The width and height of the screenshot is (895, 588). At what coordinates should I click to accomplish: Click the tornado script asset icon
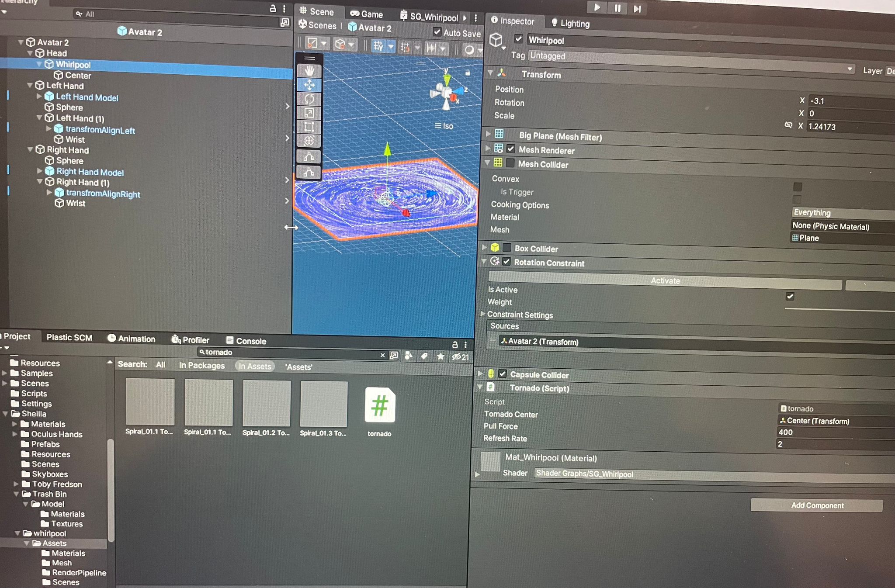379,405
